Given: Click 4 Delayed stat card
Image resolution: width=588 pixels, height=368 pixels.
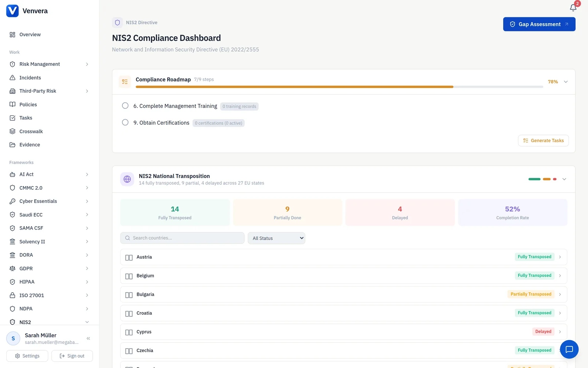Looking at the screenshot, I should point(400,212).
